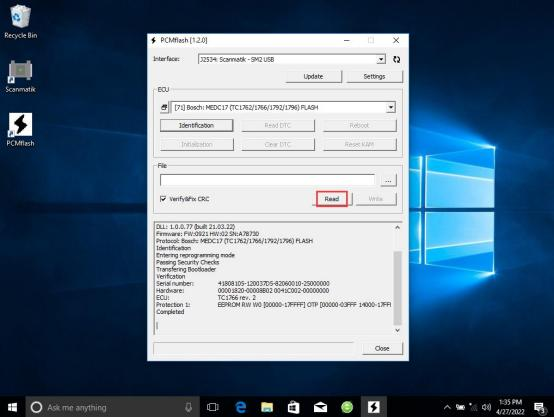Viewport: 554px width, 417px height.
Task: Open the taskbar clock showing 1:35 PM
Action: (x=510, y=407)
